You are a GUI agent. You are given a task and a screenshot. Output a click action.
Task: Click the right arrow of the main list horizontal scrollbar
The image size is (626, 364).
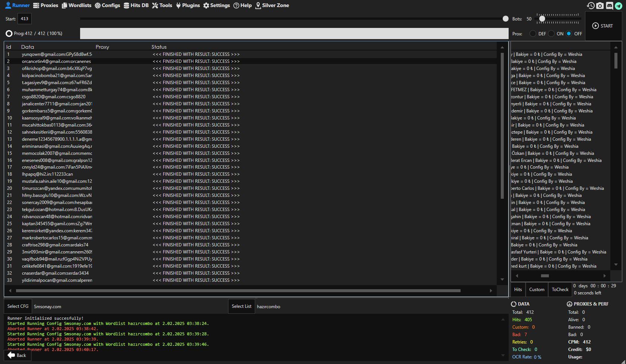pyautogui.click(x=491, y=291)
